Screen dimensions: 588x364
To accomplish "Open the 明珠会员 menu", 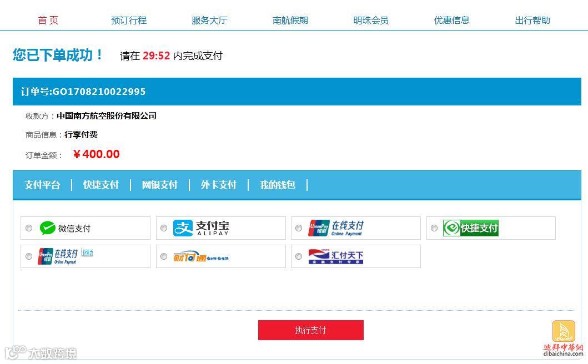I will (x=371, y=20).
